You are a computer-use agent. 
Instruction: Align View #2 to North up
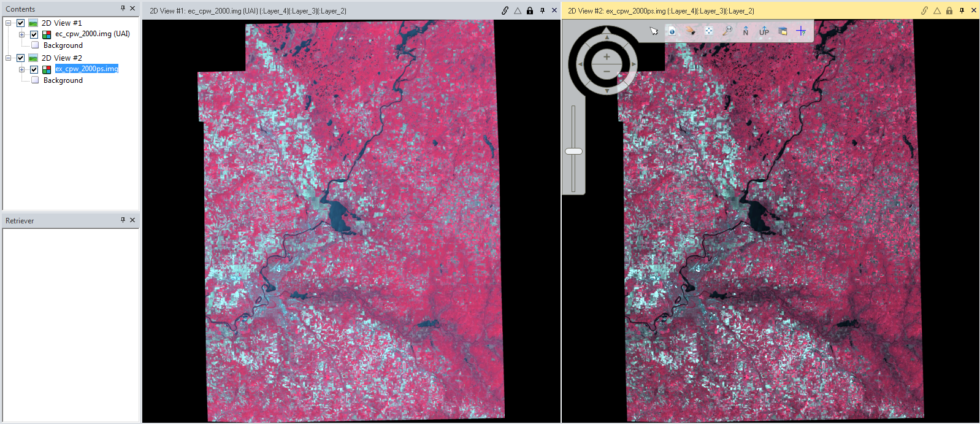tap(746, 31)
